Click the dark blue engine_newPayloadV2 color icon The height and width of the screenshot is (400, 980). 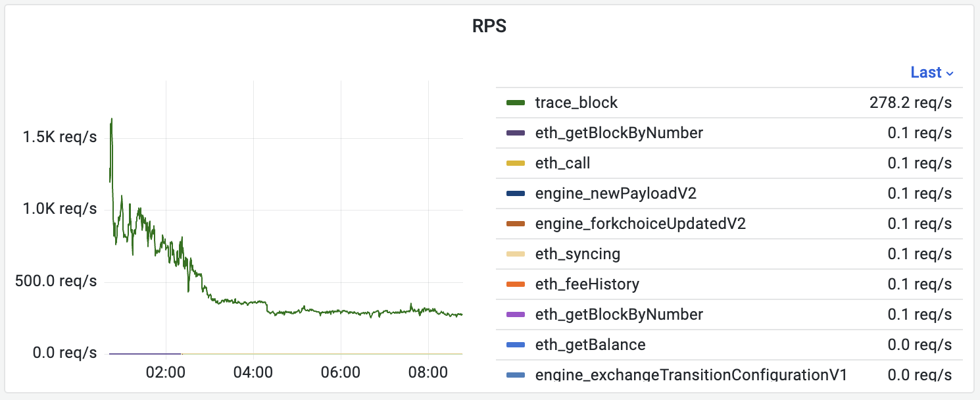(x=516, y=193)
